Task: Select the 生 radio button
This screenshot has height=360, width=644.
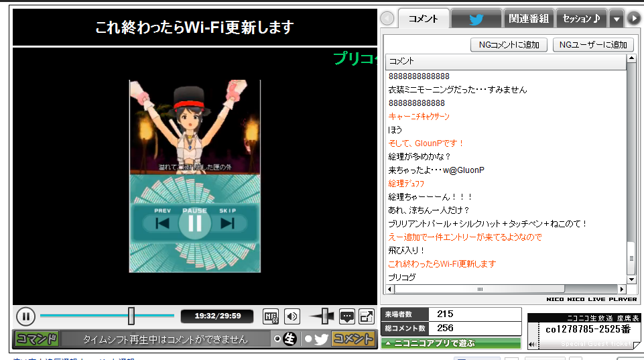Action: [277, 339]
